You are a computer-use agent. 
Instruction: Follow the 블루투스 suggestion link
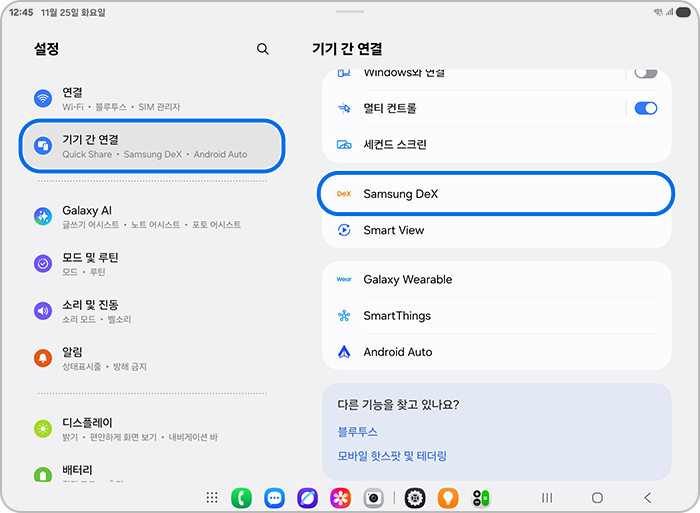coord(357,431)
